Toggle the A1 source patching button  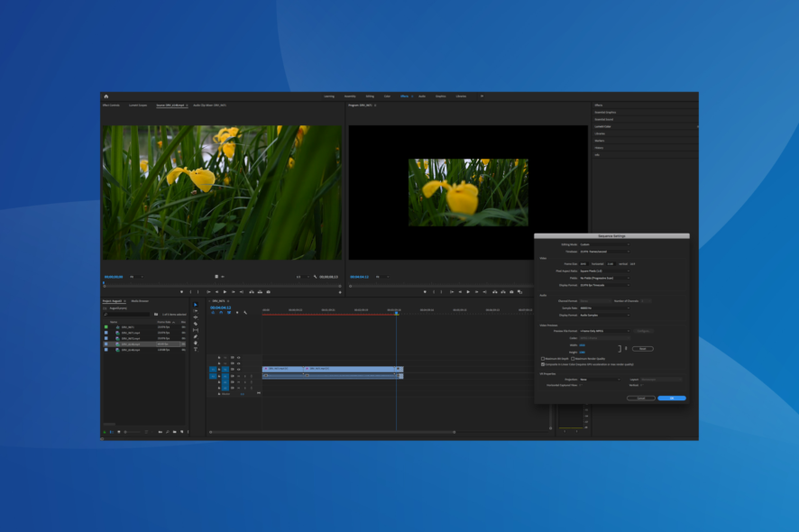[213, 376]
